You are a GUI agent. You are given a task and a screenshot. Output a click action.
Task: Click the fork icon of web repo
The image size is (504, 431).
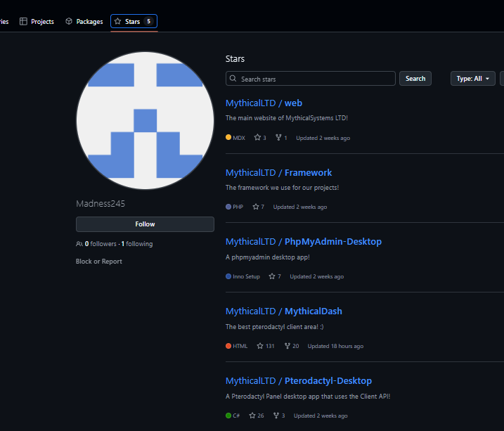tap(278, 138)
